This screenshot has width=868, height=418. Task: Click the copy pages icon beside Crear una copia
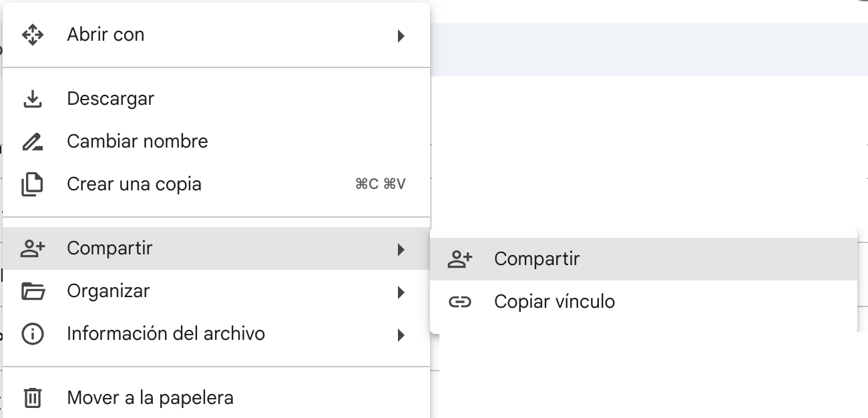(x=33, y=184)
